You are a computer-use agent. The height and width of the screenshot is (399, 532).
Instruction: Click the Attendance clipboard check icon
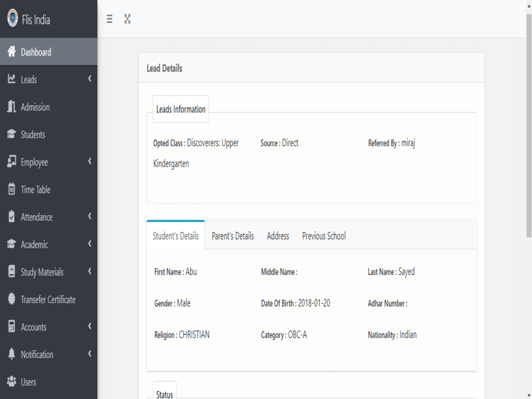pyautogui.click(x=12, y=217)
